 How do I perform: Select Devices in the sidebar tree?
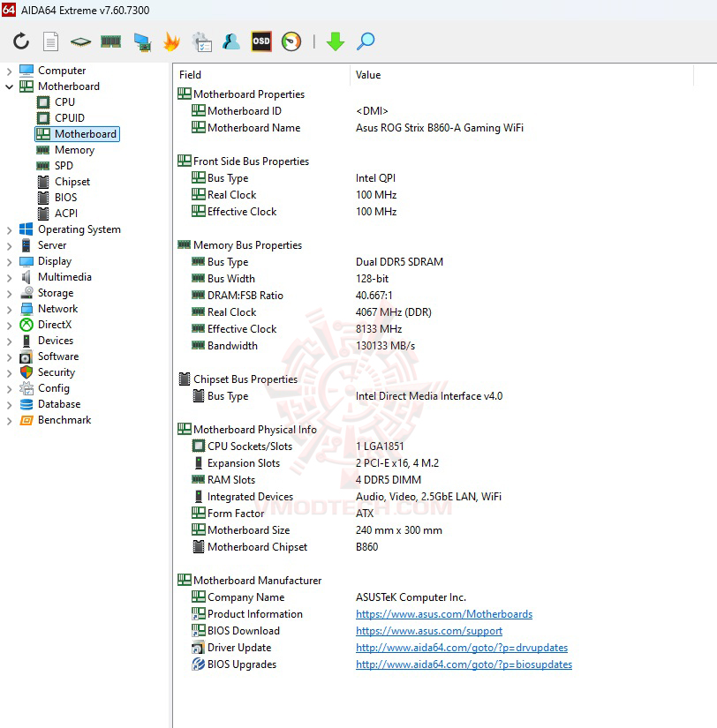tap(56, 341)
